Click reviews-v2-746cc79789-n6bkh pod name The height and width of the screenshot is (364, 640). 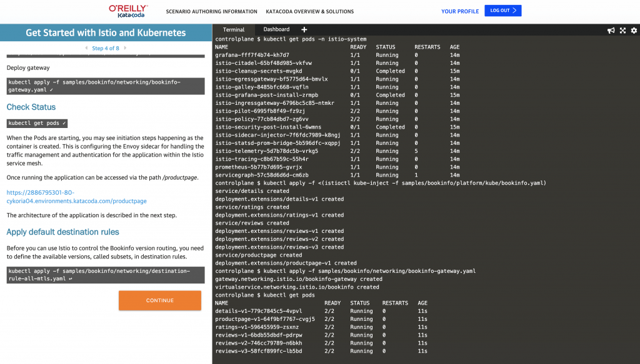click(259, 343)
